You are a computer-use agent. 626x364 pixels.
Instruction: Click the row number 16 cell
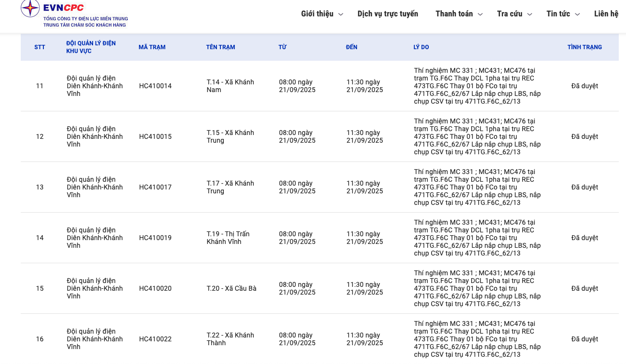coord(40,339)
